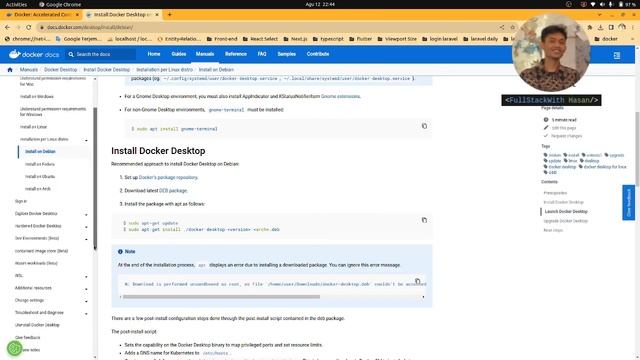Image resolution: width=640 pixels, height=360 pixels.
Task: Open the Flutter bookmark folder
Action: point(360,39)
